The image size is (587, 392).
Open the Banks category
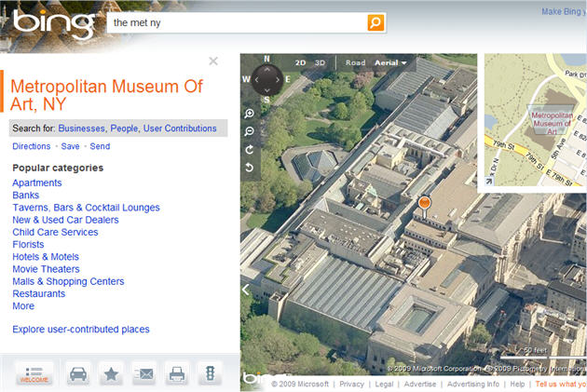click(x=26, y=196)
